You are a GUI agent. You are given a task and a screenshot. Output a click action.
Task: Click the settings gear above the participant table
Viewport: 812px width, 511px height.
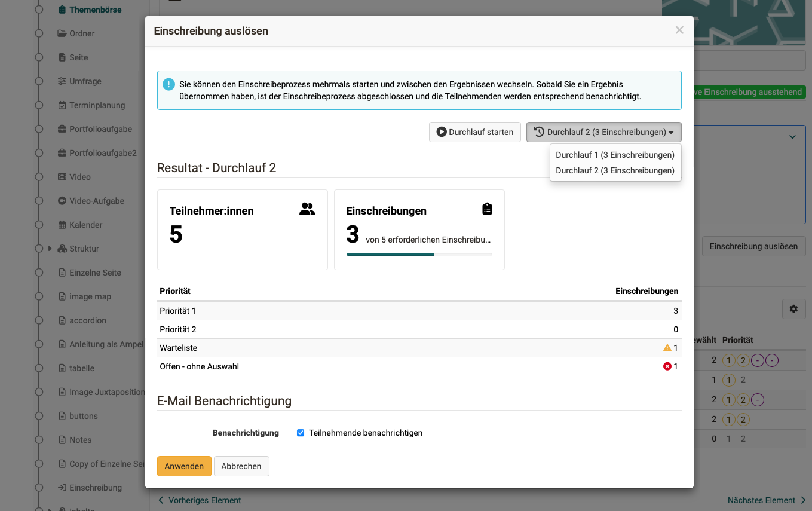(793, 309)
